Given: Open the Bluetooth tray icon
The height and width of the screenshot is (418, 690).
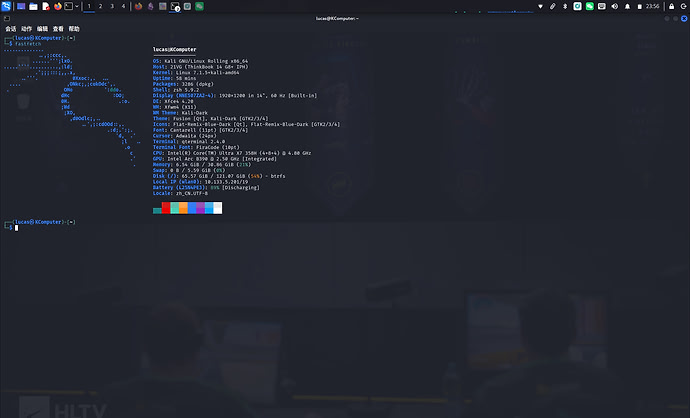Looking at the screenshot, I should (x=565, y=7).
